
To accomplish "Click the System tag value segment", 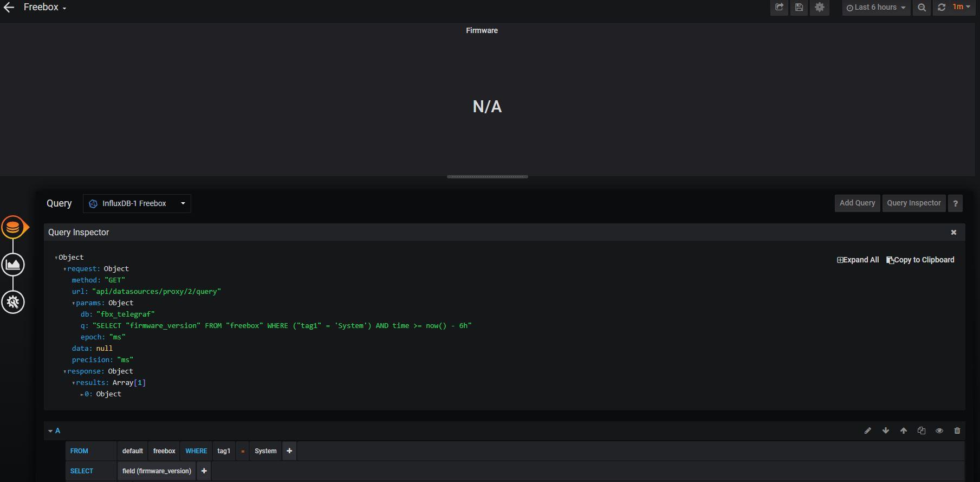I will click(265, 451).
